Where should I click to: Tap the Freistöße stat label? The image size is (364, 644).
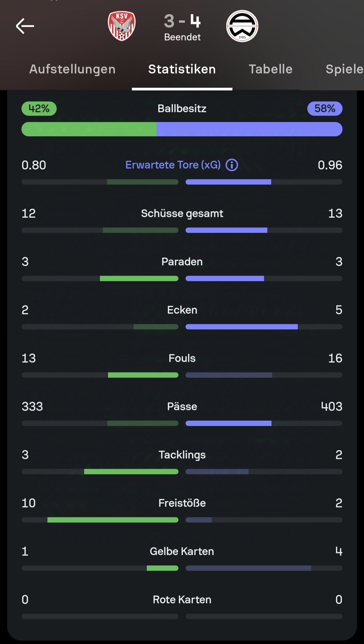pos(182,503)
